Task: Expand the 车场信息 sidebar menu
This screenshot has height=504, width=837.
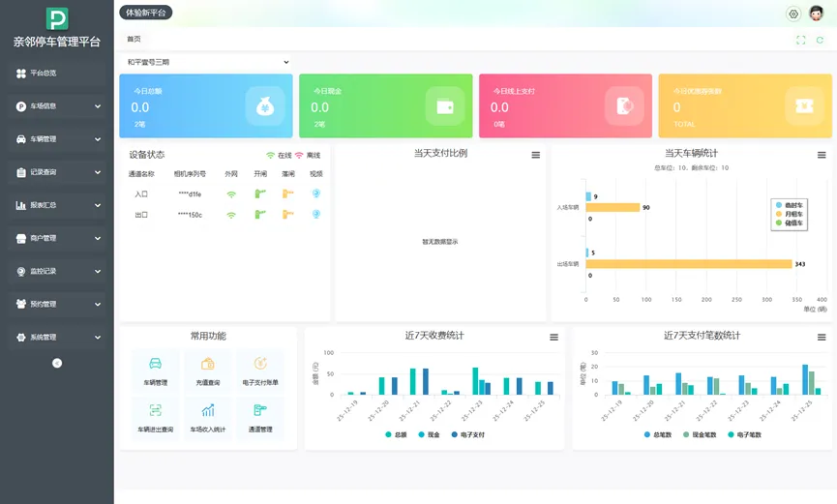Action: (x=57, y=106)
